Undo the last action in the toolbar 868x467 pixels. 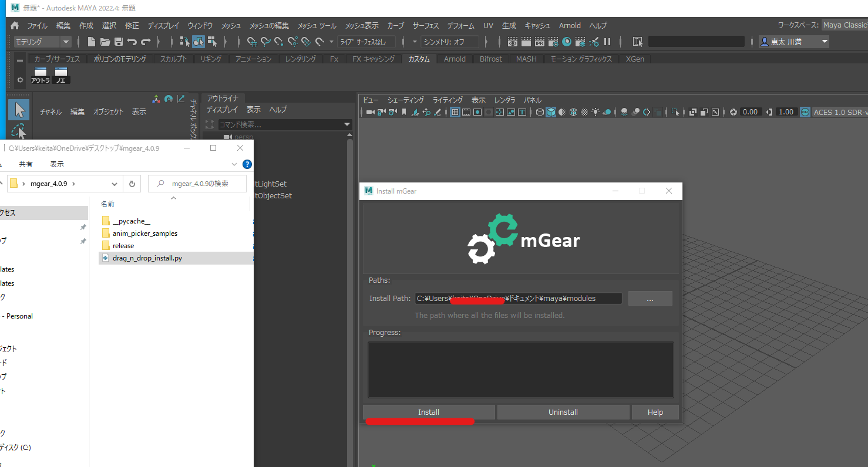click(132, 42)
